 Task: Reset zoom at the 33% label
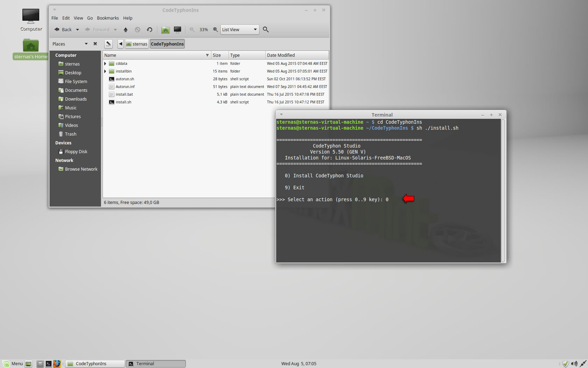pos(204,30)
